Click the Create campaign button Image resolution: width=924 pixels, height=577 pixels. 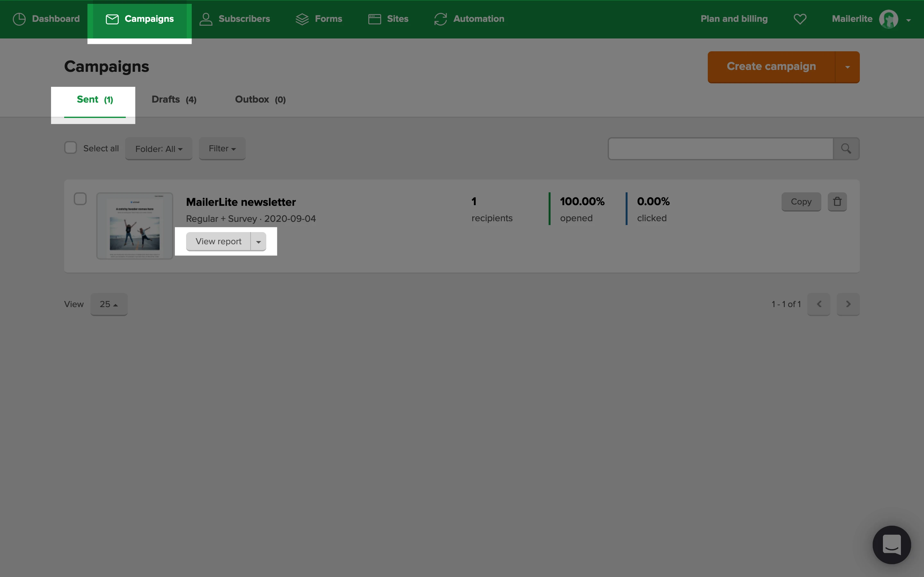pos(771,67)
